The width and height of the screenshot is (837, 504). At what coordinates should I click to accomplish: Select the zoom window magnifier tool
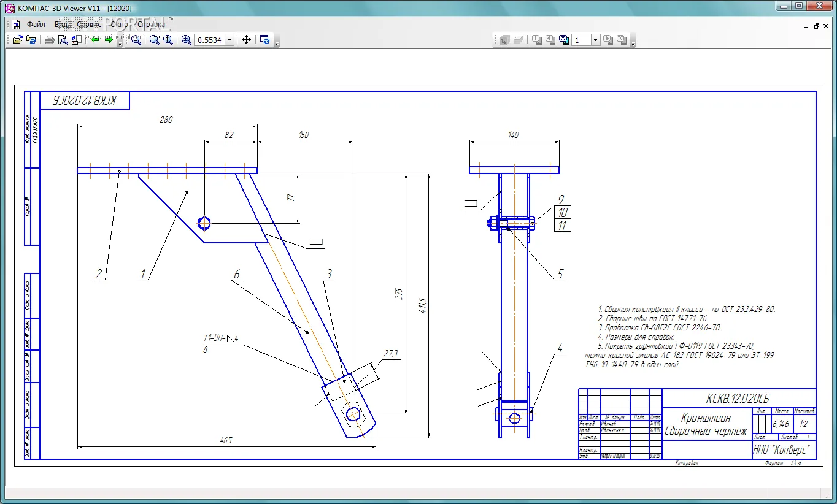136,40
